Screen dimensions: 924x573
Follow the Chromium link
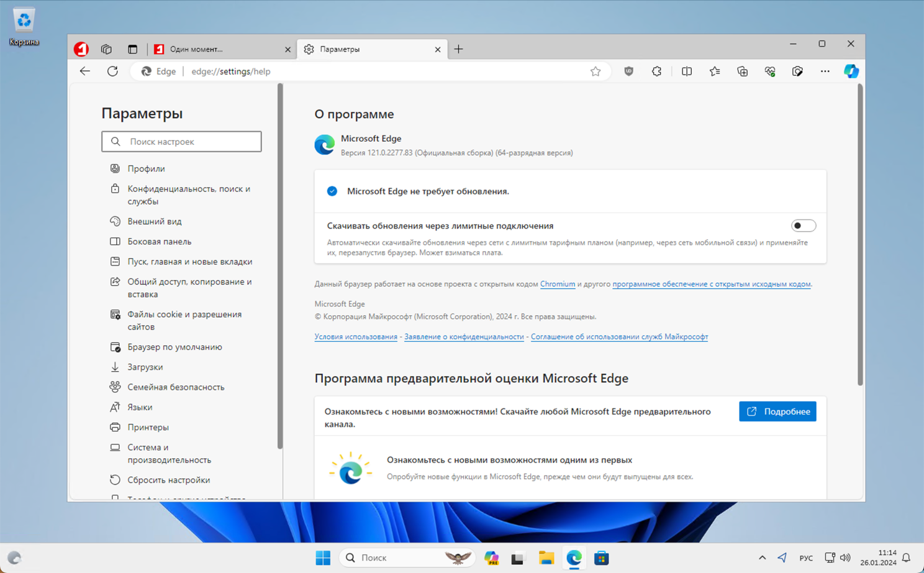pos(558,284)
